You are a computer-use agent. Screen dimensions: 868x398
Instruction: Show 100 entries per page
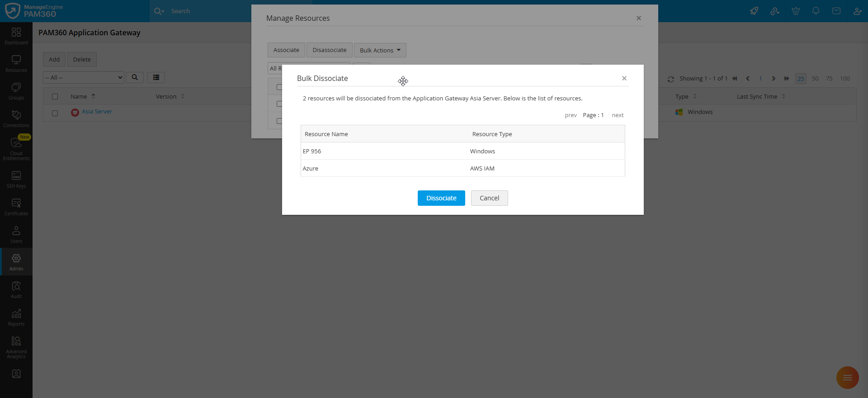(845, 79)
